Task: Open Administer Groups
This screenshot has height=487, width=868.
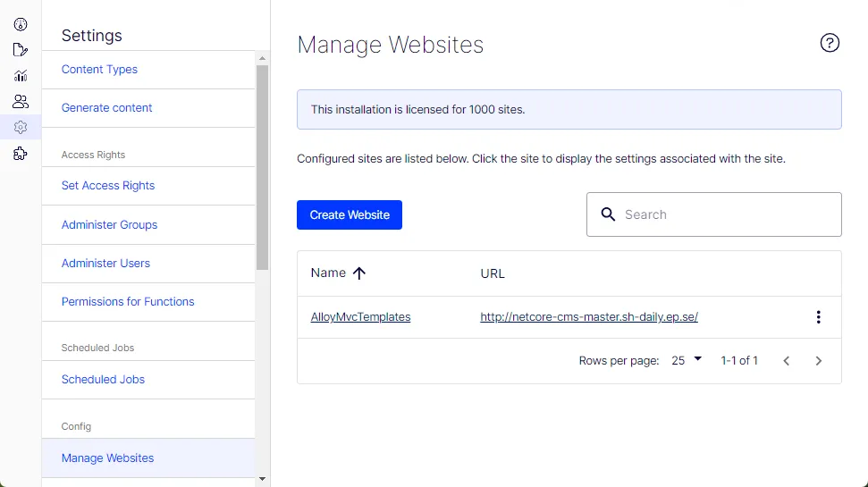Action: pos(110,224)
